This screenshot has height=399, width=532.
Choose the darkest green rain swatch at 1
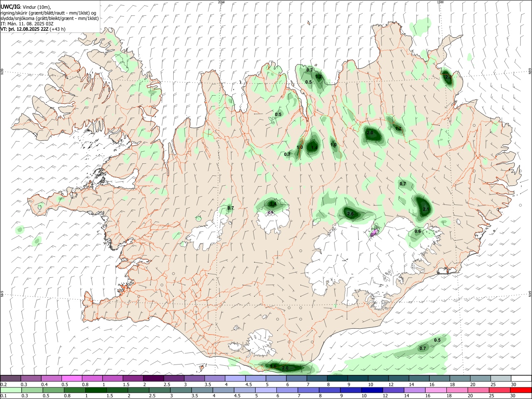96,390
